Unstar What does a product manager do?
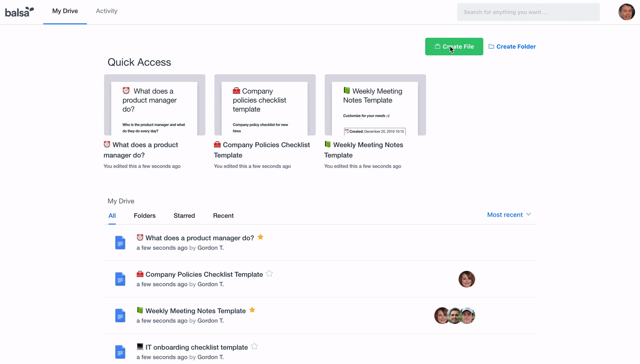Image resolution: width=640 pixels, height=364 pixels. click(x=261, y=237)
